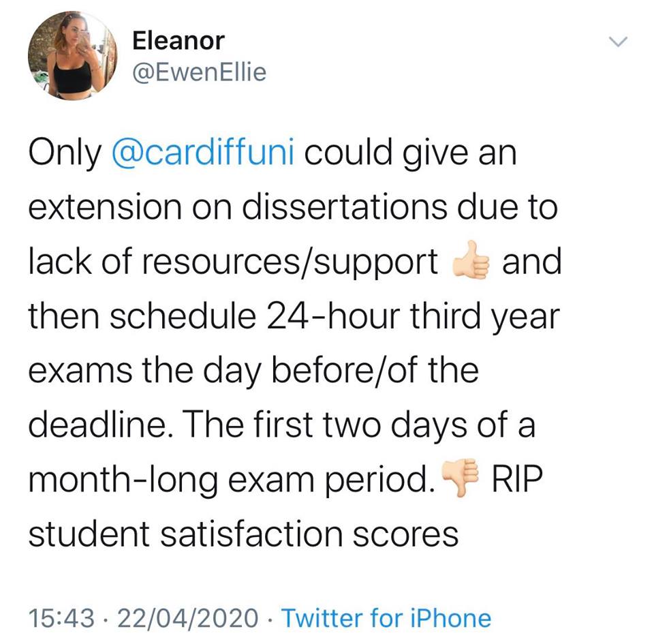Click the 15:43 timestamp

(61, 618)
